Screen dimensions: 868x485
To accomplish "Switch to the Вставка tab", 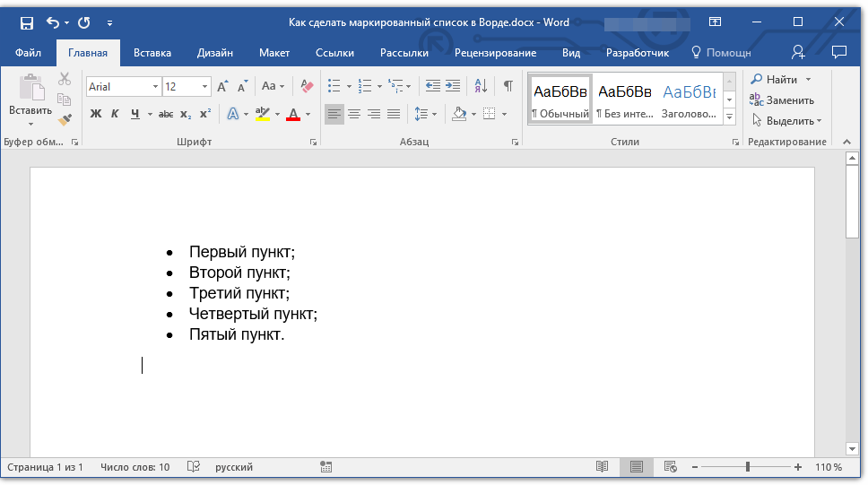I will pyautogui.click(x=152, y=53).
